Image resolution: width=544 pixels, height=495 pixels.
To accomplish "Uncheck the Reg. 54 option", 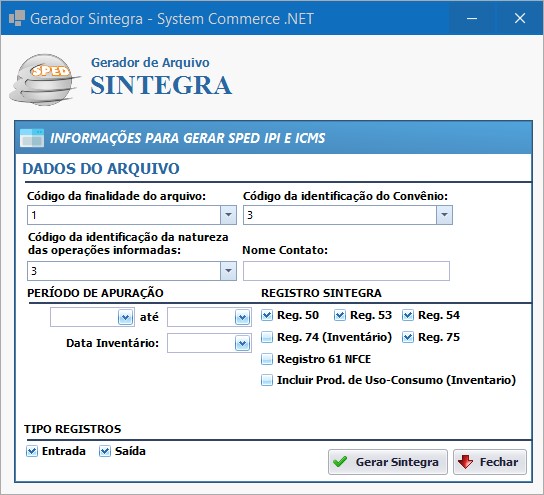I will coord(408,315).
